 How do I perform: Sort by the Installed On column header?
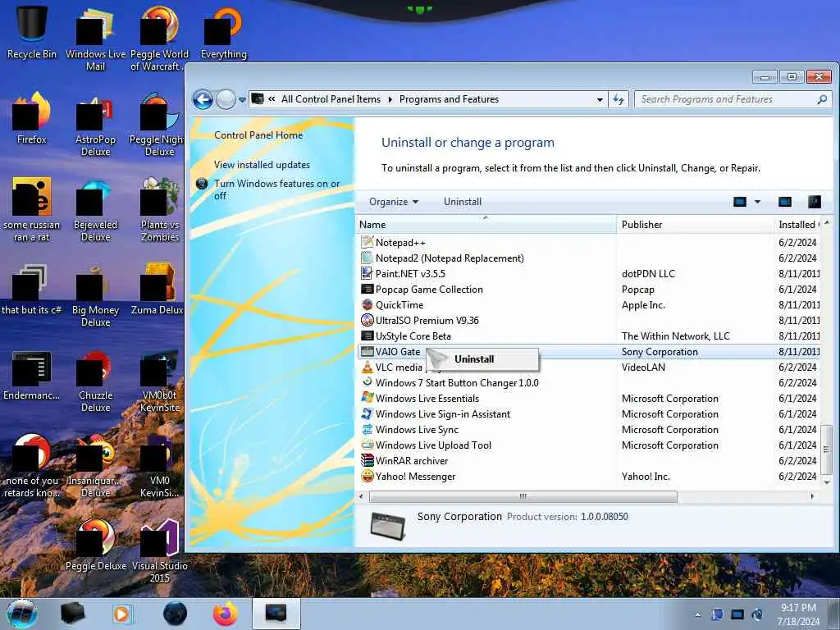[x=798, y=225]
